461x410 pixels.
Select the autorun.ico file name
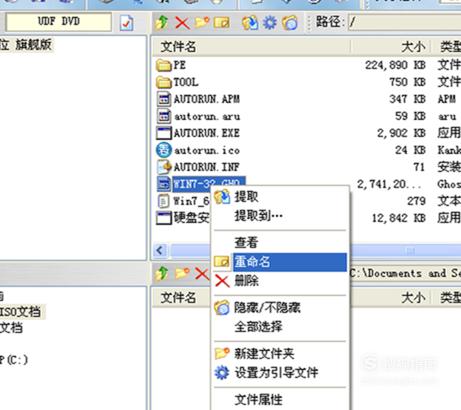[207, 150]
